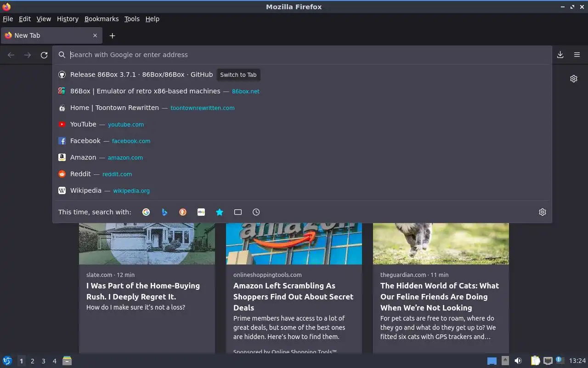Click the volume speaker tray icon

pos(518,361)
